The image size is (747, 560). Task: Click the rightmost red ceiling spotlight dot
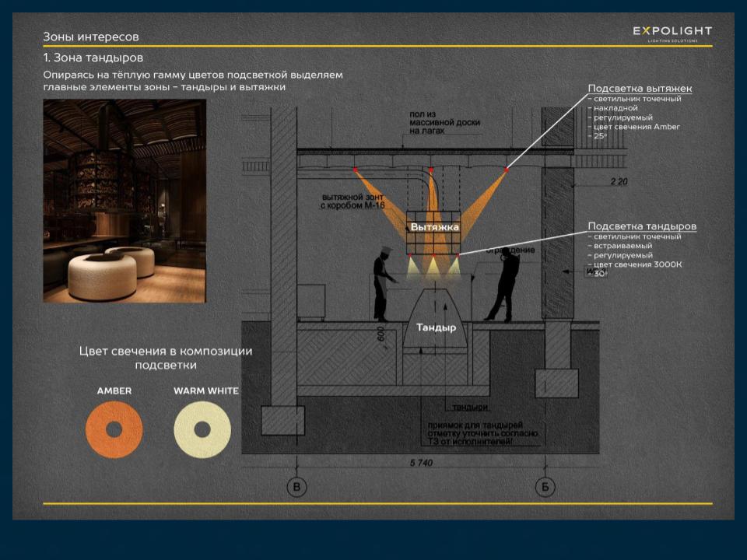tap(506, 169)
